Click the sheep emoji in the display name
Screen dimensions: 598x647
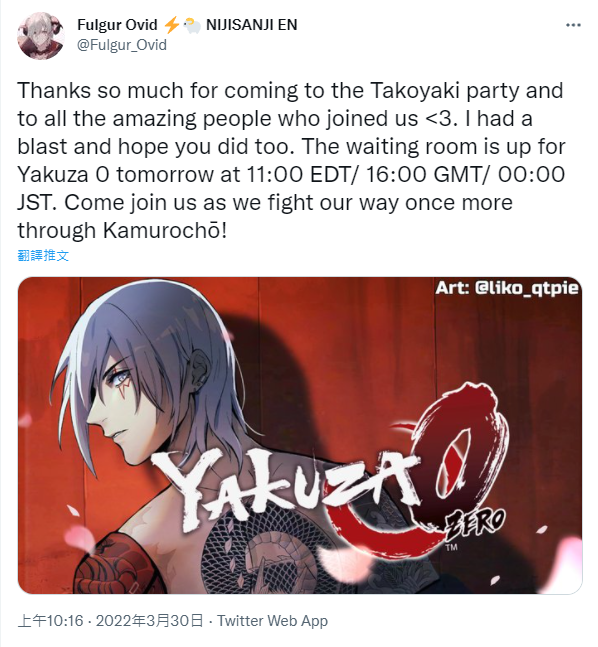[191, 25]
